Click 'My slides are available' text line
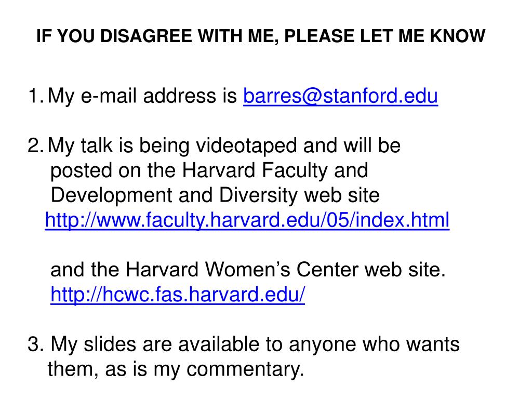 255,344
